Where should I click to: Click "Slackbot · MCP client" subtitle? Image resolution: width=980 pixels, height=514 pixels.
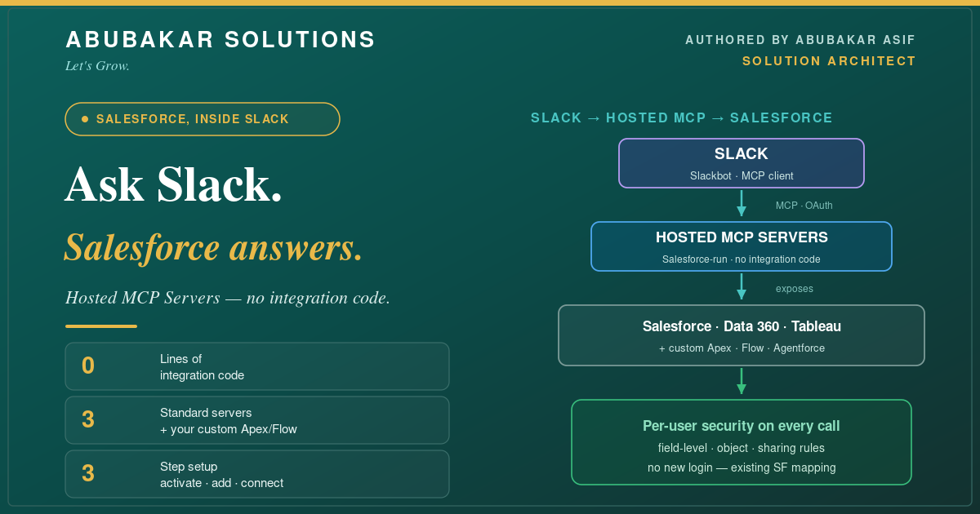(742, 175)
